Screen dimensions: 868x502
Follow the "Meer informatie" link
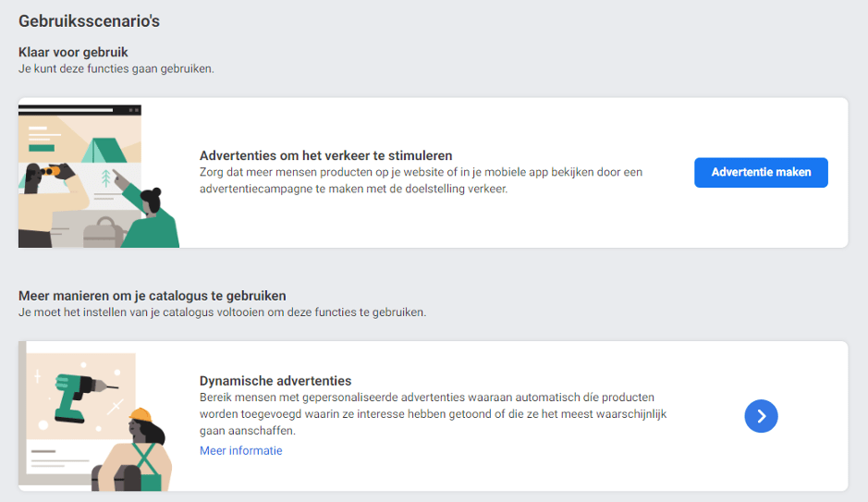[241, 450]
